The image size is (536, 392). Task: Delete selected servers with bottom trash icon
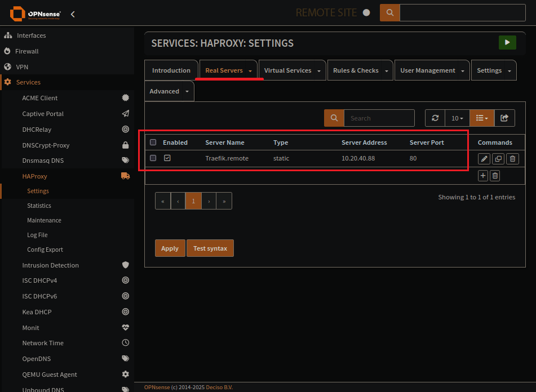tap(495, 176)
